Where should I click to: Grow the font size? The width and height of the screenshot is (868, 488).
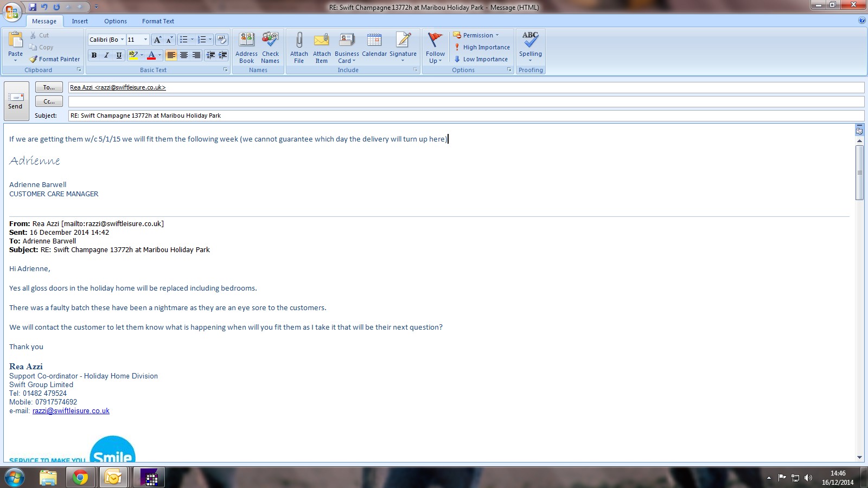(x=157, y=40)
